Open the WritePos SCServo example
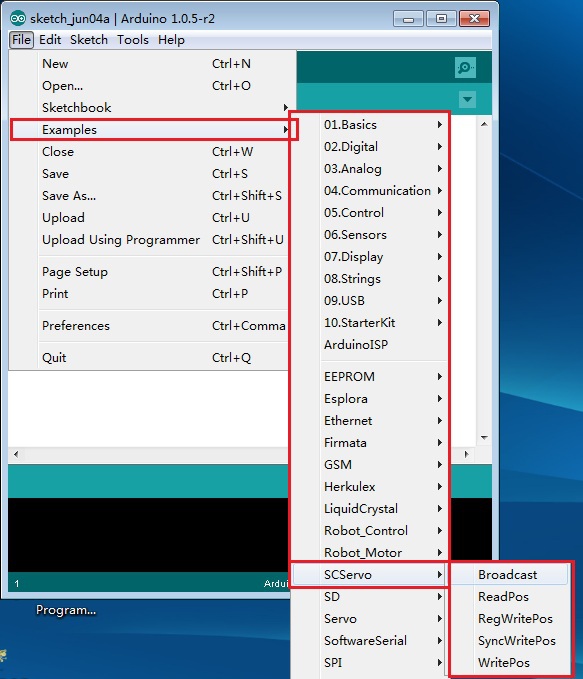583x679 pixels. coord(510,663)
